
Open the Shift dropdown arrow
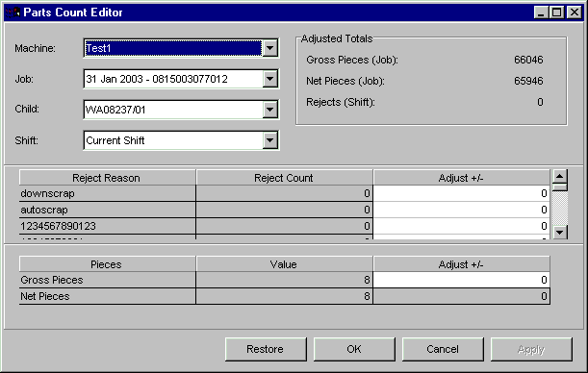[270, 140]
